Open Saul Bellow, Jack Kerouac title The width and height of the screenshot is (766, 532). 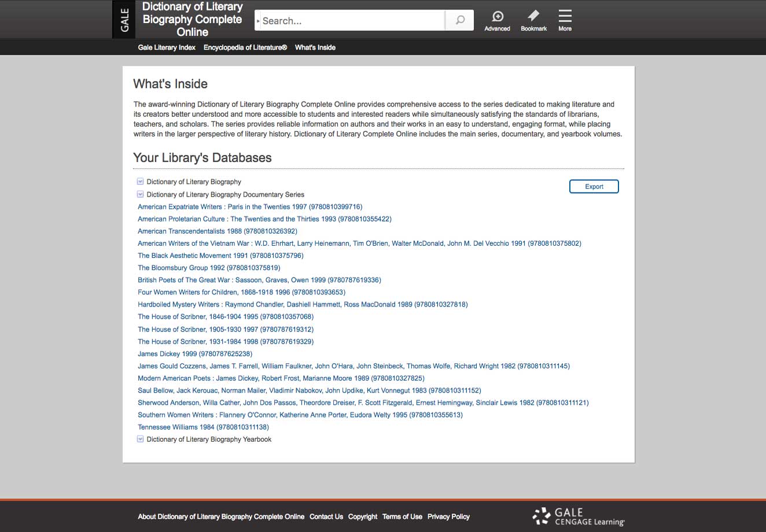(x=310, y=390)
